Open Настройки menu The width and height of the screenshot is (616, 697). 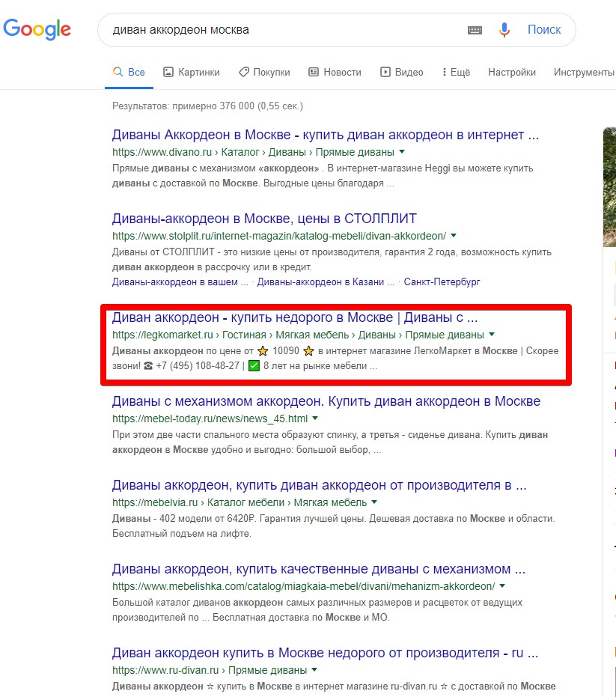(x=512, y=72)
